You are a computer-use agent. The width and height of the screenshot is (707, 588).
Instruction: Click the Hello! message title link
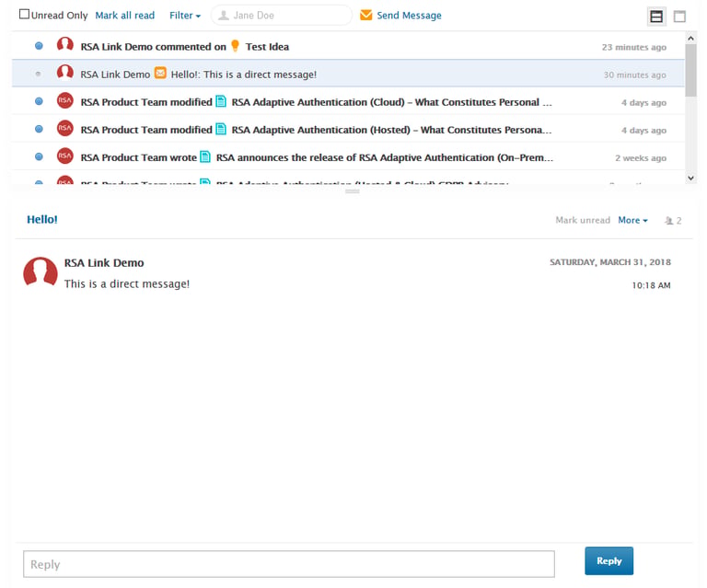[x=42, y=219]
